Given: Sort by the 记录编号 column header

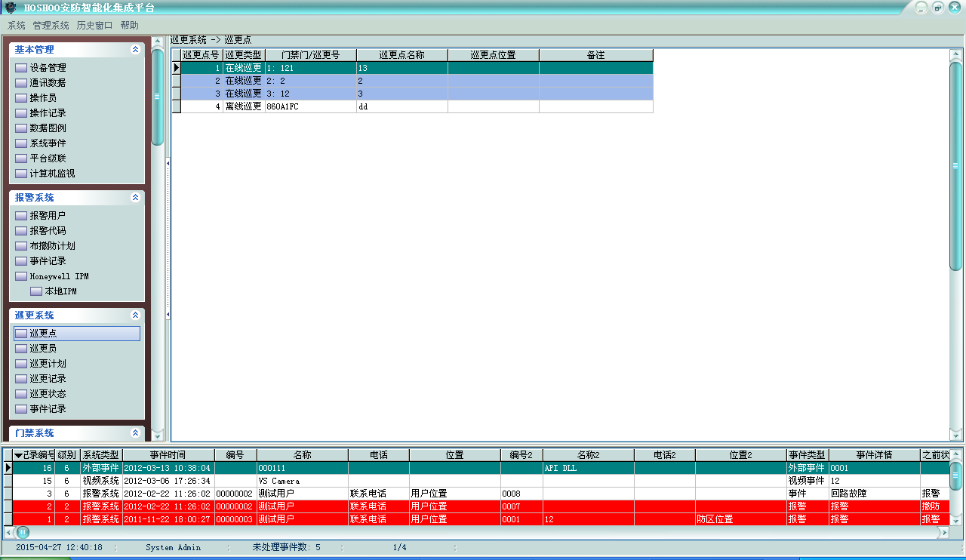Looking at the screenshot, I should coord(34,455).
